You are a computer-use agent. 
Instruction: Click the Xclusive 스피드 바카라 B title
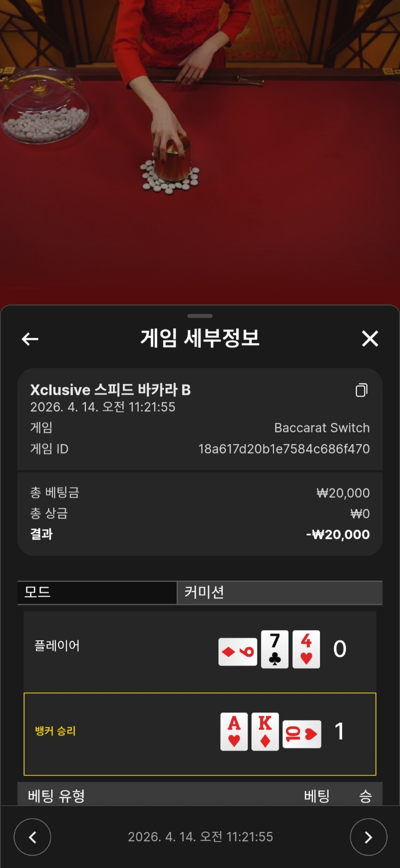(110, 390)
